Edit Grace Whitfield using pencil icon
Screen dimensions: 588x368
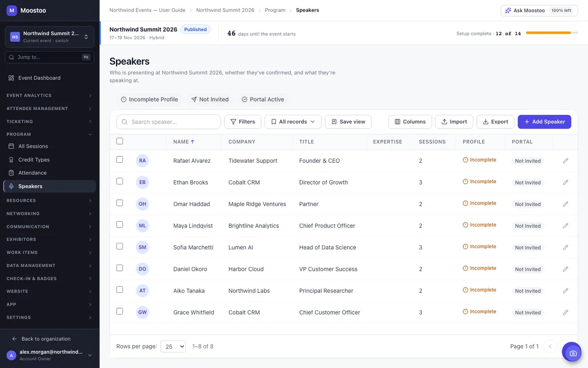pyautogui.click(x=565, y=312)
